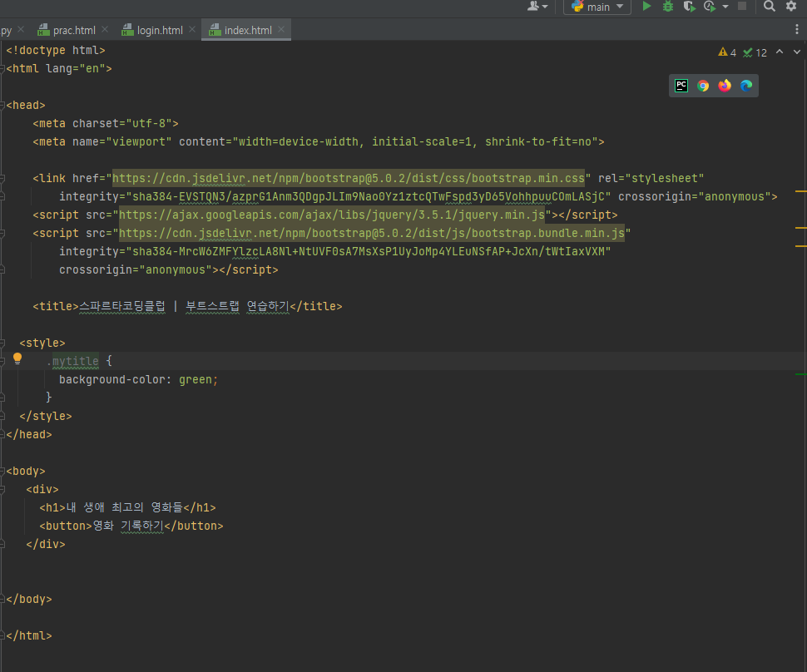This screenshot has height=672, width=807.
Task: Run the main configuration
Action: [x=647, y=6]
